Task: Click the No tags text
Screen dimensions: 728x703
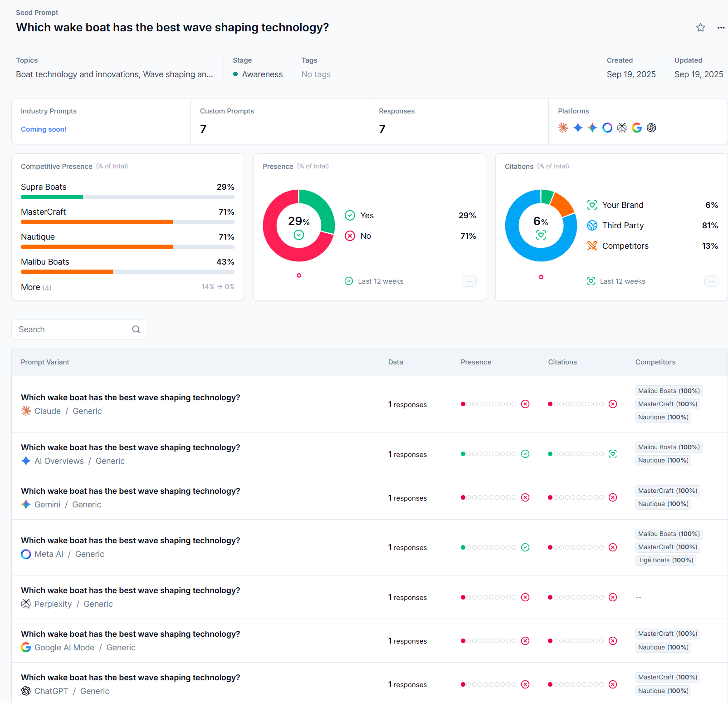Action: click(316, 74)
